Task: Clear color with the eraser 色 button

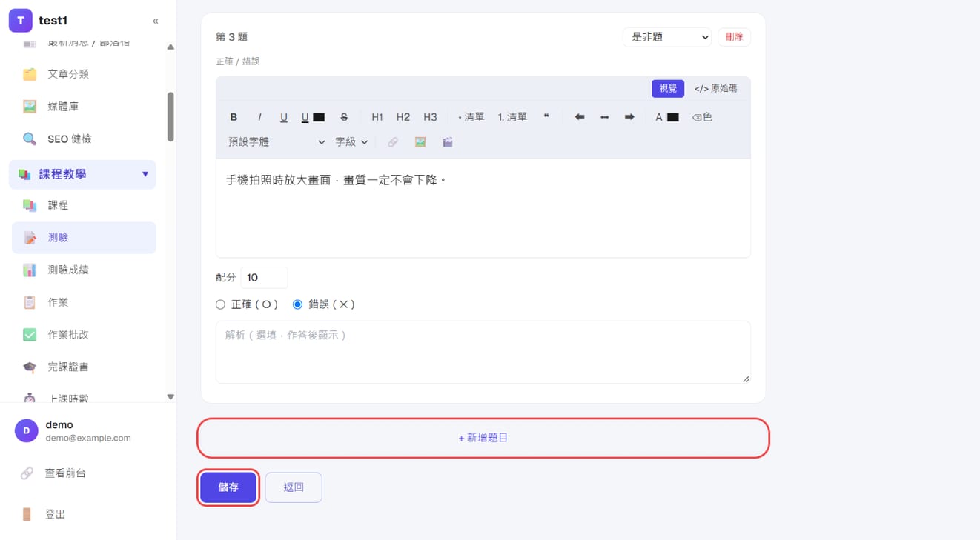Action: click(x=702, y=117)
